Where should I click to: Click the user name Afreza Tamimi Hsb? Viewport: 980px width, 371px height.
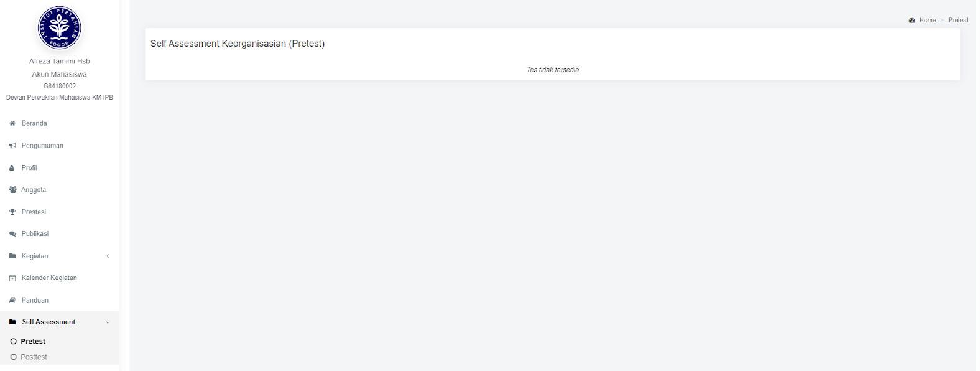coord(59,62)
